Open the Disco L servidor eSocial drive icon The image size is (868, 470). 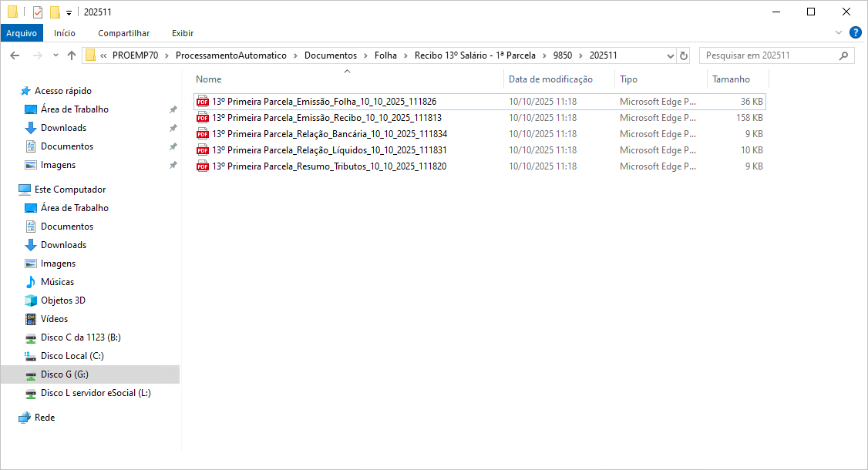[x=31, y=393]
